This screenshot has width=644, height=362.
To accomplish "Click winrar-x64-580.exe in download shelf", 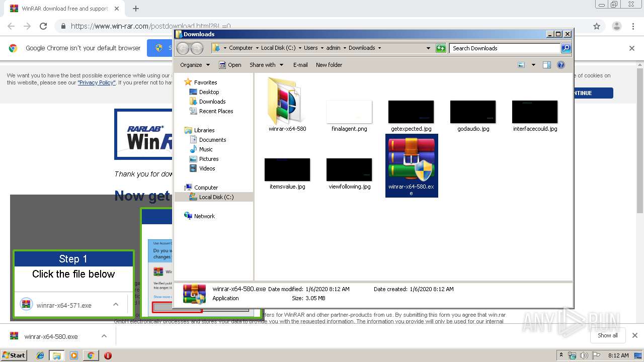I will [51, 336].
